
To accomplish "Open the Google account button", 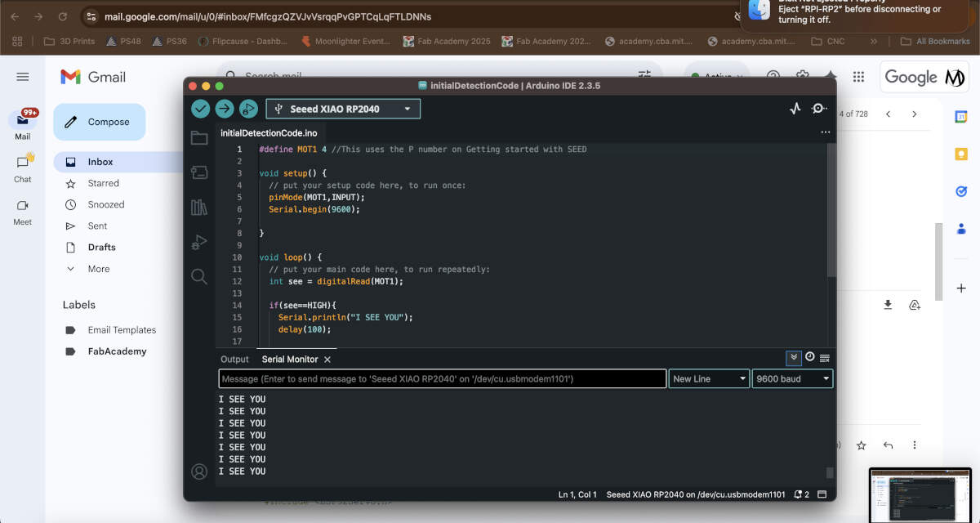I will point(924,77).
